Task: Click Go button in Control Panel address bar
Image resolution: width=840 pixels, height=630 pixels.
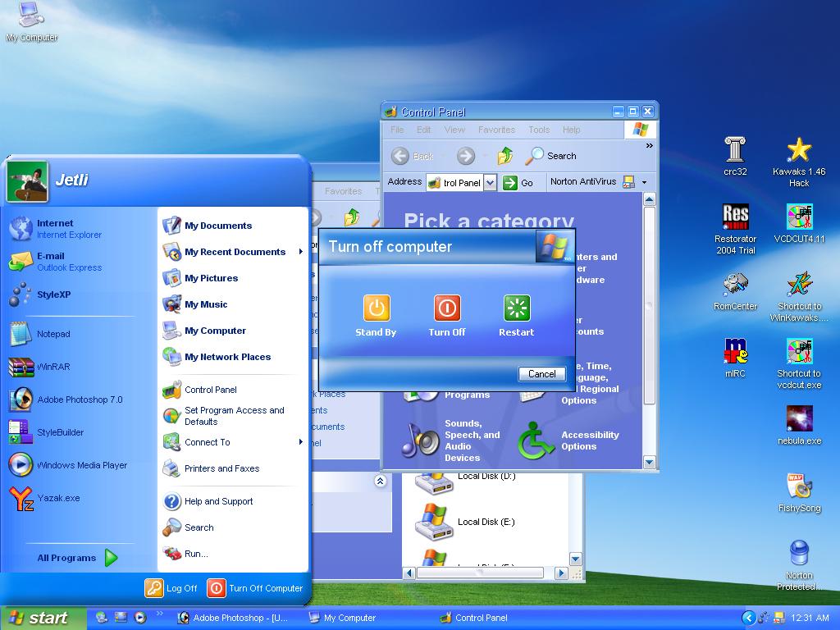Action: pos(518,183)
